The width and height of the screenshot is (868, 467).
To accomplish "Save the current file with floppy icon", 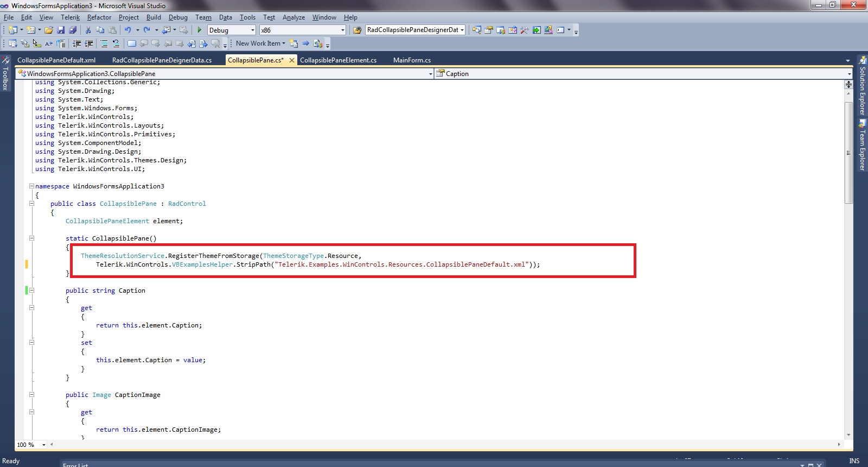I will 61,30.
